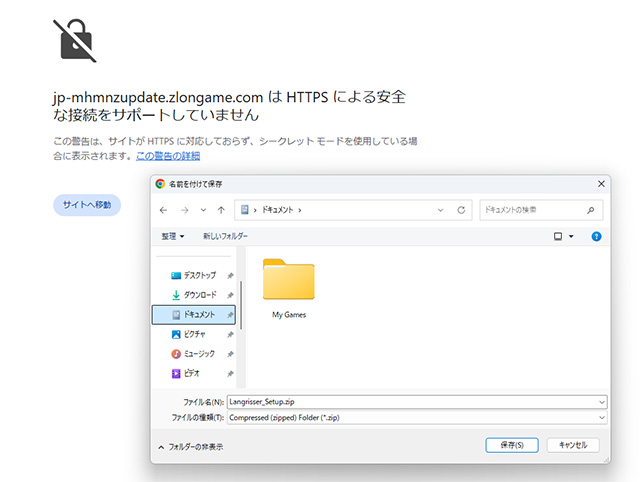The height and width of the screenshot is (482, 640).
Task: Select ミュージック in the sidebar
Action: (x=199, y=353)
